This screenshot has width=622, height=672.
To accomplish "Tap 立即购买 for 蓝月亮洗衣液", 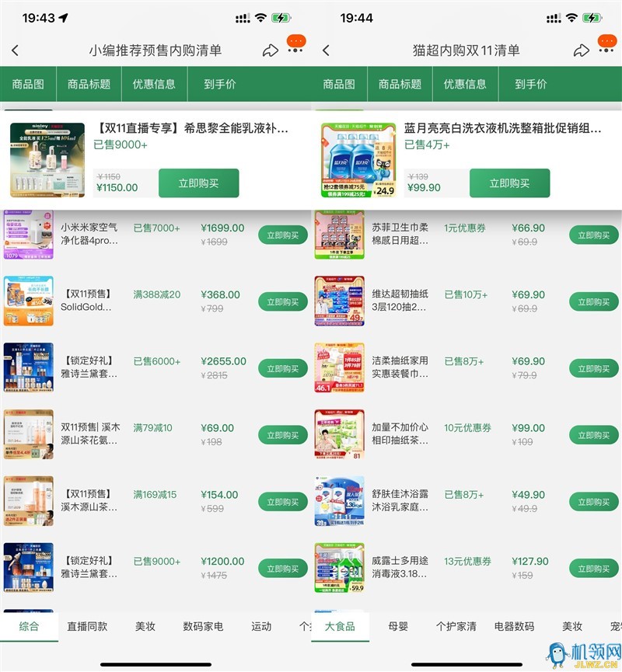I will click(x=509, y=183).
